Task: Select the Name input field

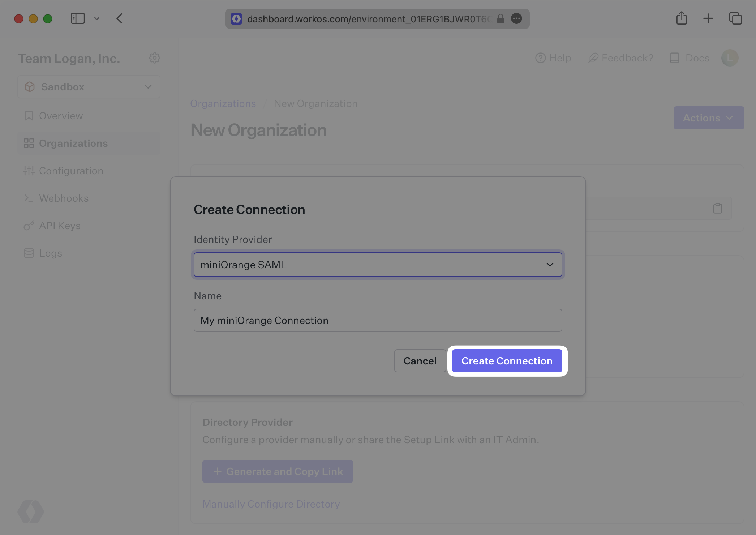Action: tap(378, 320)
